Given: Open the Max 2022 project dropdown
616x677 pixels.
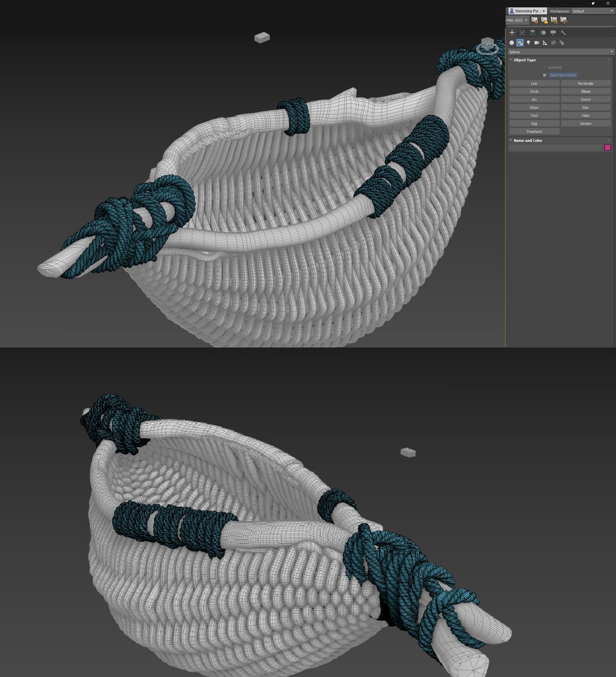Looking at the screenshot, I should pyautogui.click(x=517, y=20).
